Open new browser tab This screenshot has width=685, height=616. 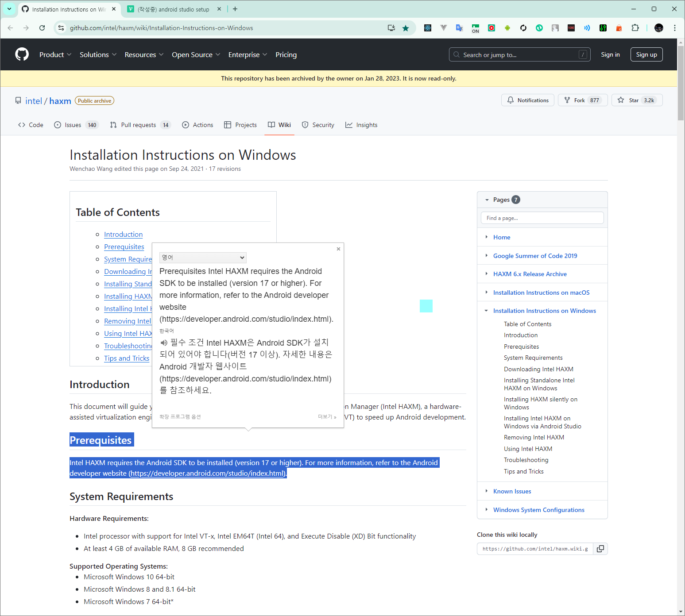235,9
